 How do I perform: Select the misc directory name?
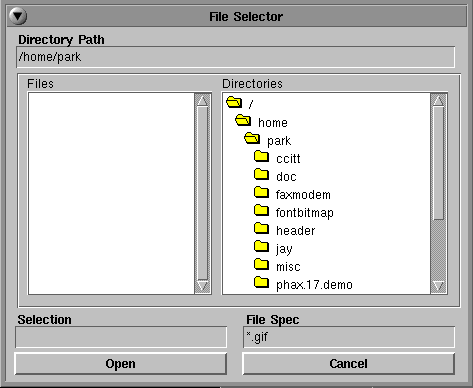pos(288,267)
